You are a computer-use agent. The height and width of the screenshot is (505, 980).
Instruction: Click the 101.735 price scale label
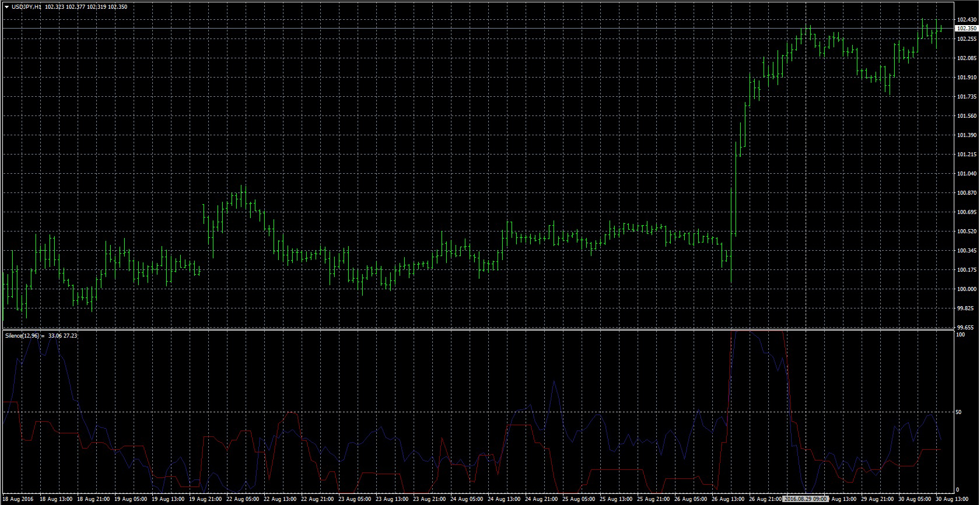(967, 97)
